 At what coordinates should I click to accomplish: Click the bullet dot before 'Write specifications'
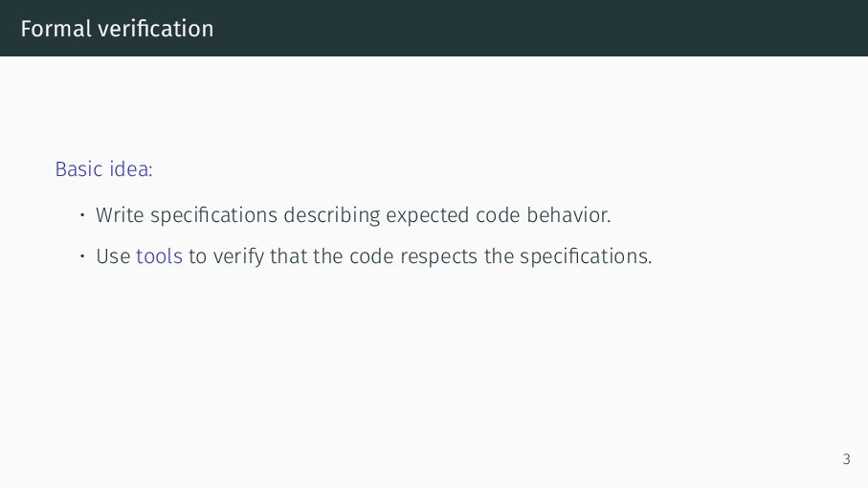coord(82,214)
